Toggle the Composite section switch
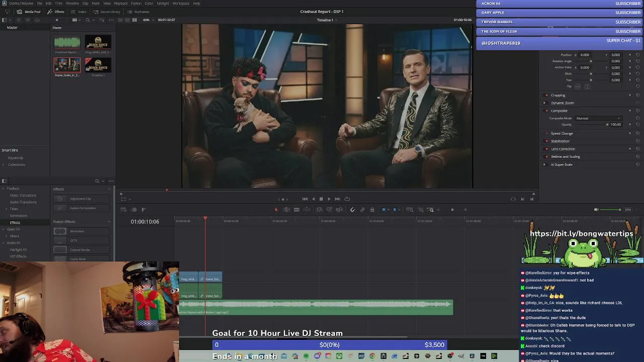The width and height of the screenshot is (644, 362). coord(547,111)
